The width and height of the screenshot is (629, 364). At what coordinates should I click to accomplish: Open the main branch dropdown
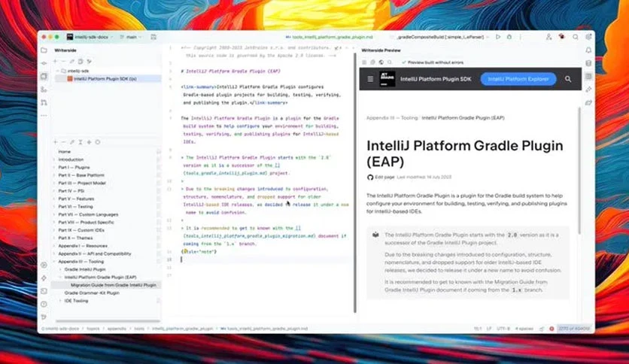tap(131, 37)
